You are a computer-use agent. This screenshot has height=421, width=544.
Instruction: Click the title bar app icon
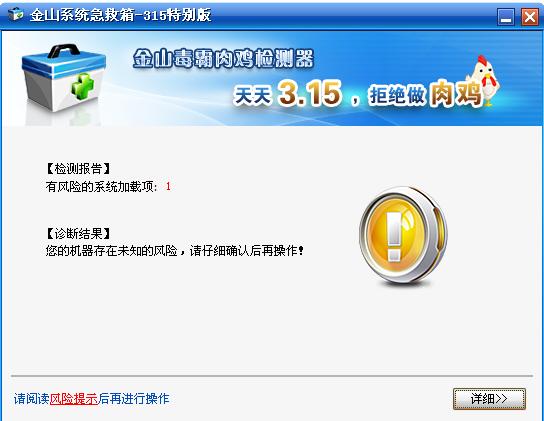pos(16,14)
